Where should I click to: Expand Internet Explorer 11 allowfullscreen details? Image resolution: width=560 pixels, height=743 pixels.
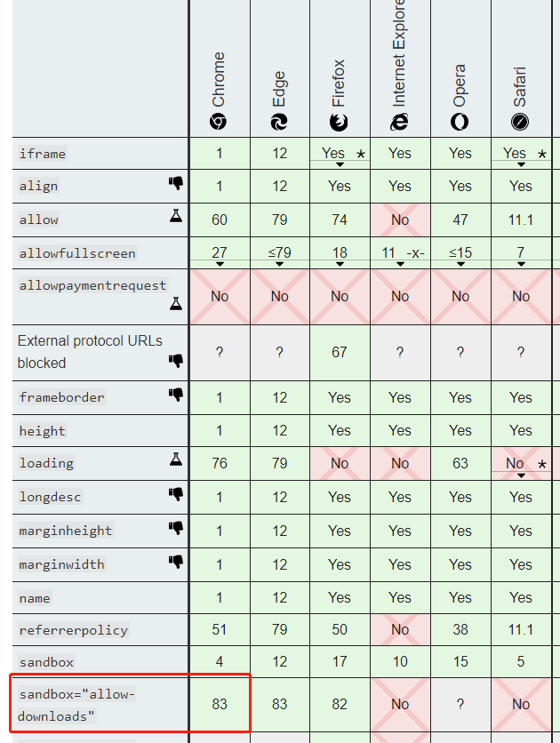(400, 263)
